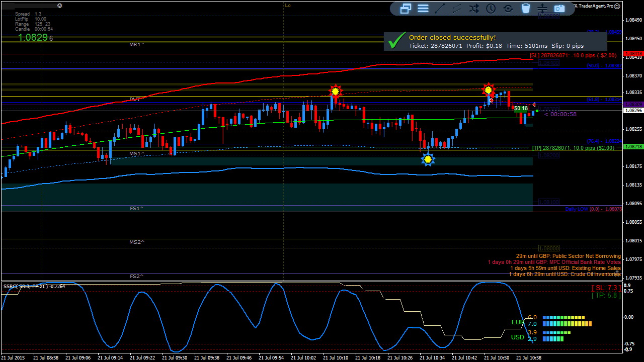Select the [SL] 287826071 stop loss label

pyautogui.click(x=573, y=56)
